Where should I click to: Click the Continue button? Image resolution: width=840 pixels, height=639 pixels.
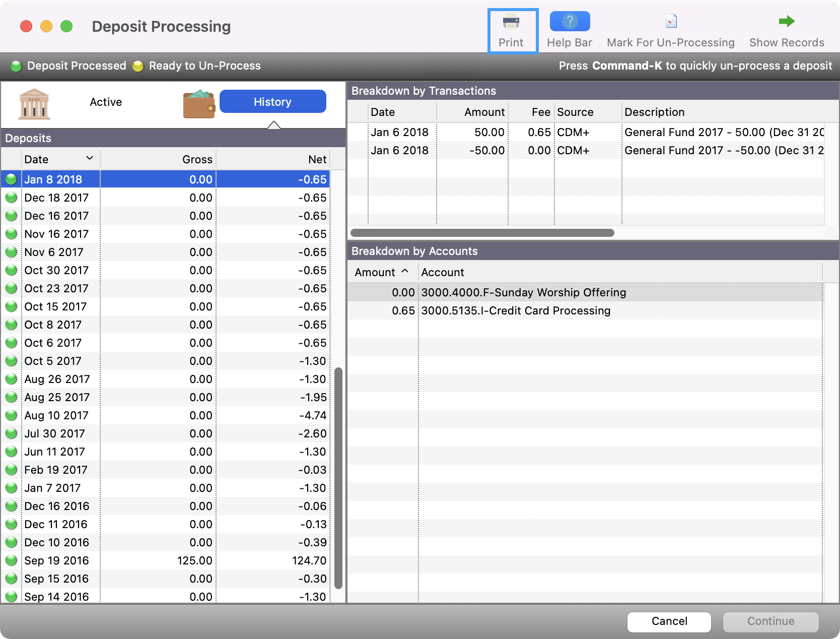(x=771, y=622)
